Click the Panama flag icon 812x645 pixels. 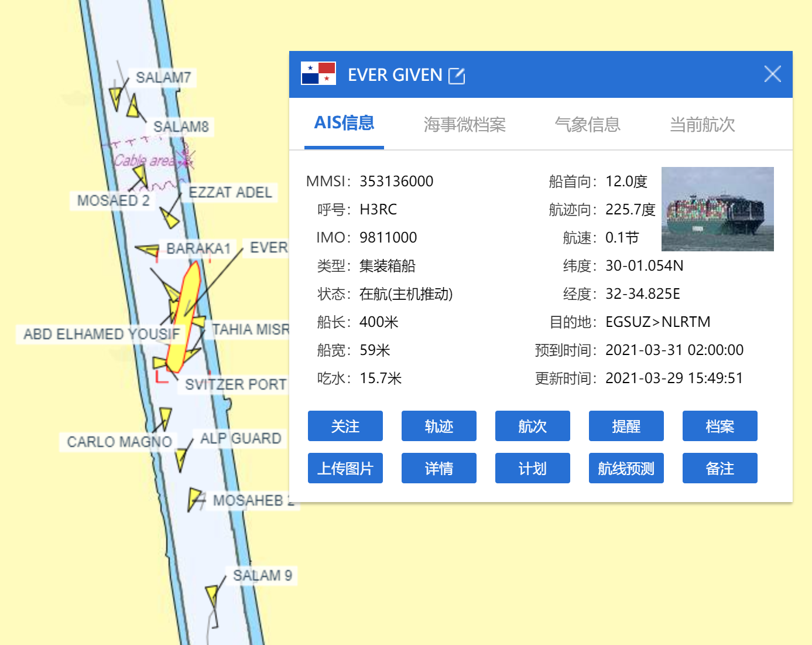coord(318,74)
